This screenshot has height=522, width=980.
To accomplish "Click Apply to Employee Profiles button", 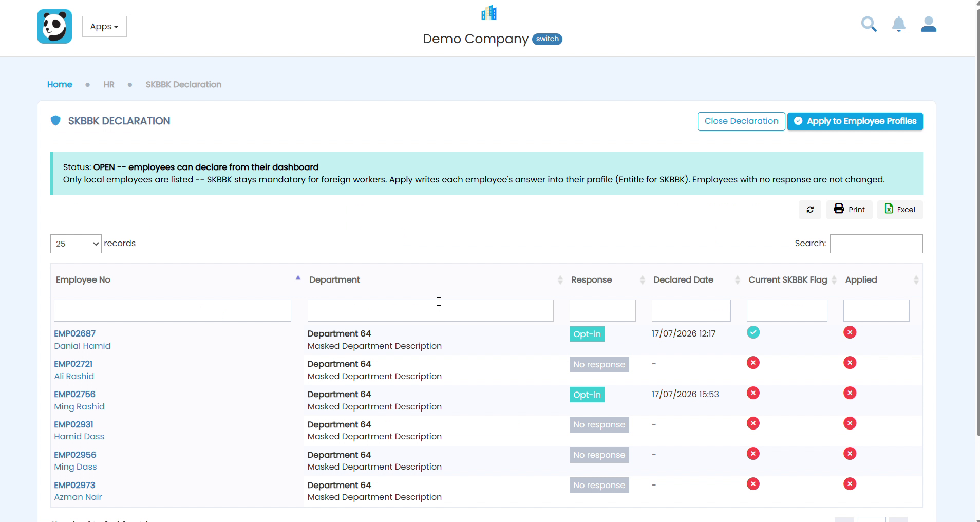I will point(855,121).
